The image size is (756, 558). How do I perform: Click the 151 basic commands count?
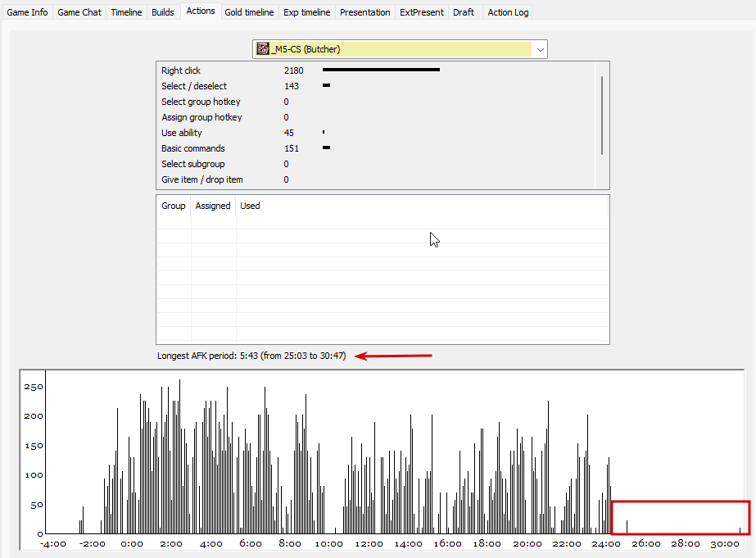coord(292,148)
